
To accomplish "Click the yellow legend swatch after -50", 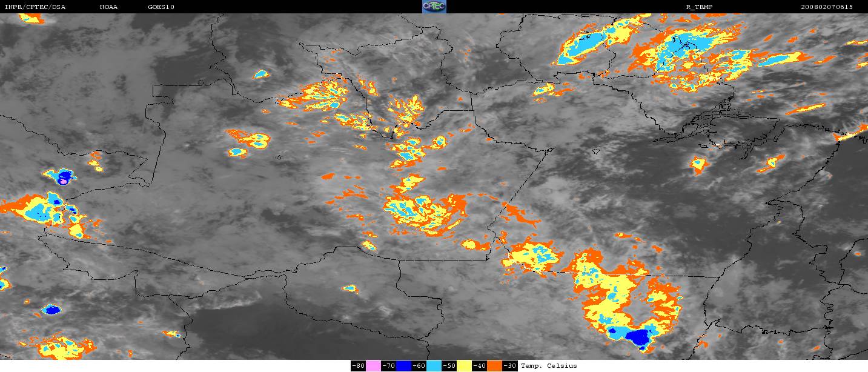I will [x=464, y=366].
